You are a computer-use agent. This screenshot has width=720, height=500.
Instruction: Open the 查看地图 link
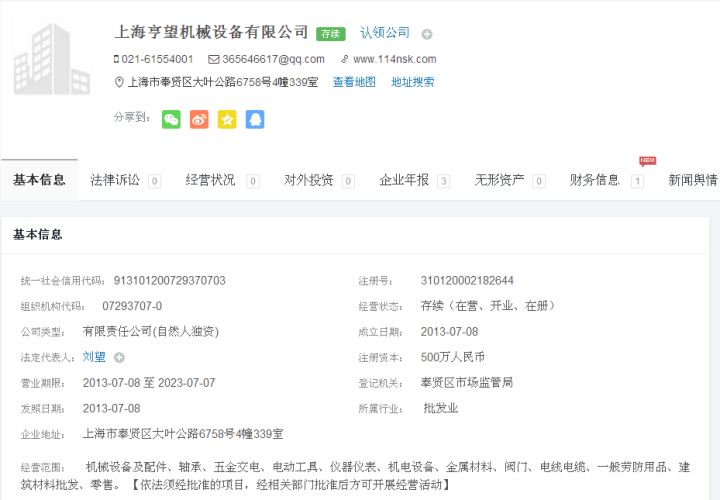(354, 83)
